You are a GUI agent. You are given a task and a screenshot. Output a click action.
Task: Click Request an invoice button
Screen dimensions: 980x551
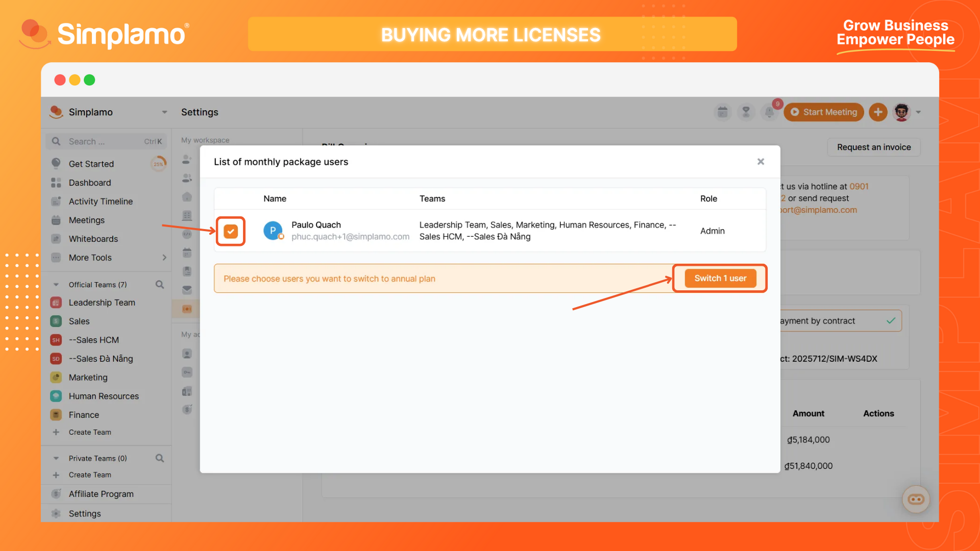(873, 147)
